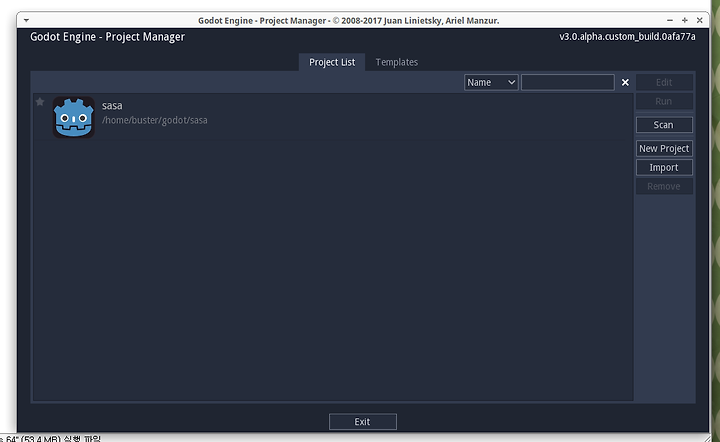720x442 pixels.
Task: Maximize the Godot Project Manager window
Action: pos(685,20)
